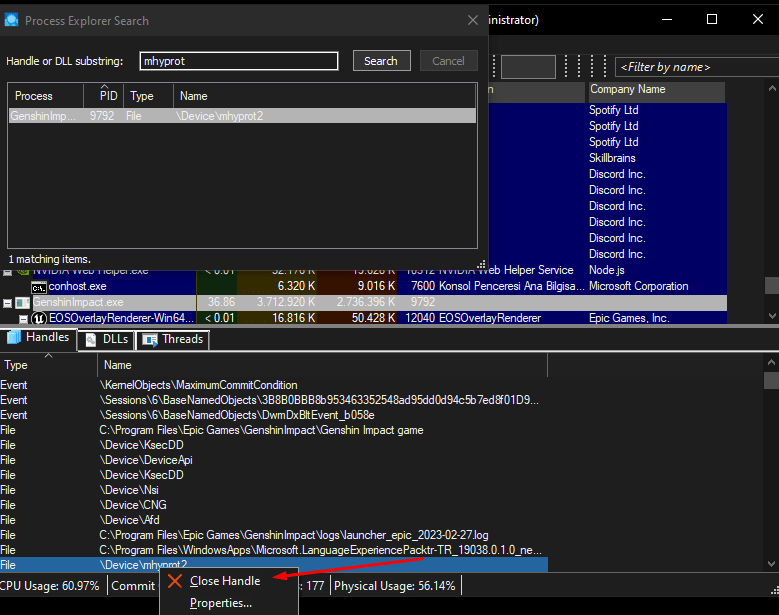The image size is (779, 615).
Task: Switch to the Handles tab
Action: [x=38, y=337]
